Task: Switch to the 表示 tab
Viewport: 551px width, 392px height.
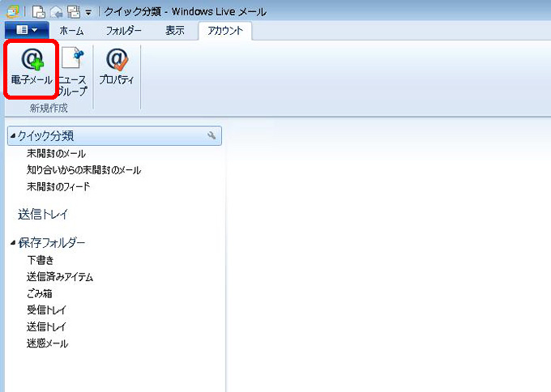Action: click(x=175, y=31)
